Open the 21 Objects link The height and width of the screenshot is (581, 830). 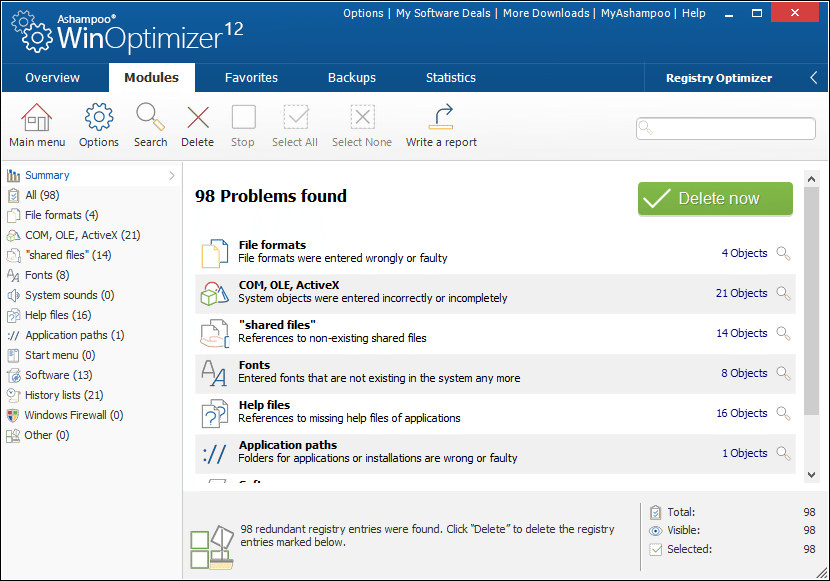pyautogui.click(x=741, y=293)
